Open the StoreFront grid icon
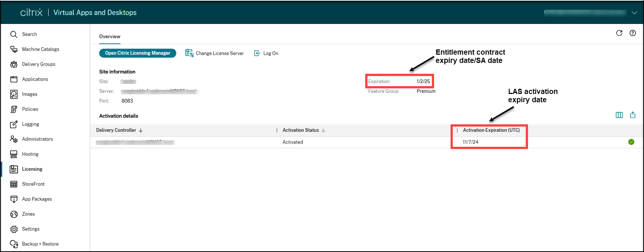 14,184
